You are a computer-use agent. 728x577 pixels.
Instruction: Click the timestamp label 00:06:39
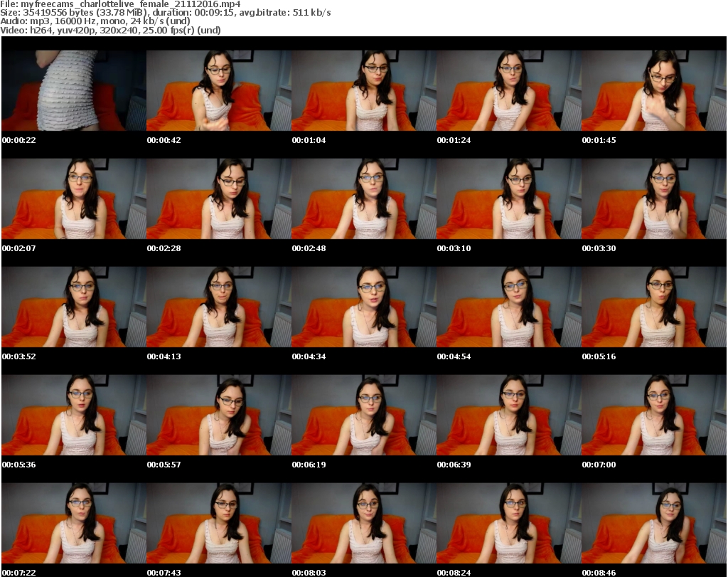(454, 465)
